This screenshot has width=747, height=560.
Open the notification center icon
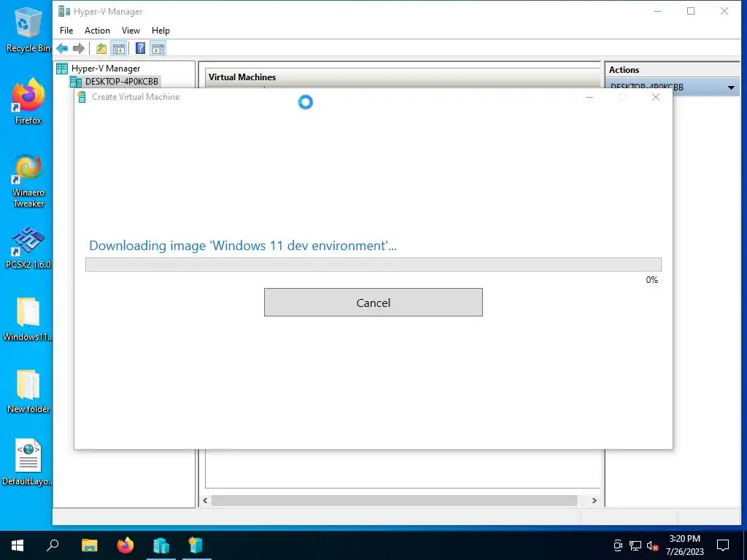coord(723,545)
